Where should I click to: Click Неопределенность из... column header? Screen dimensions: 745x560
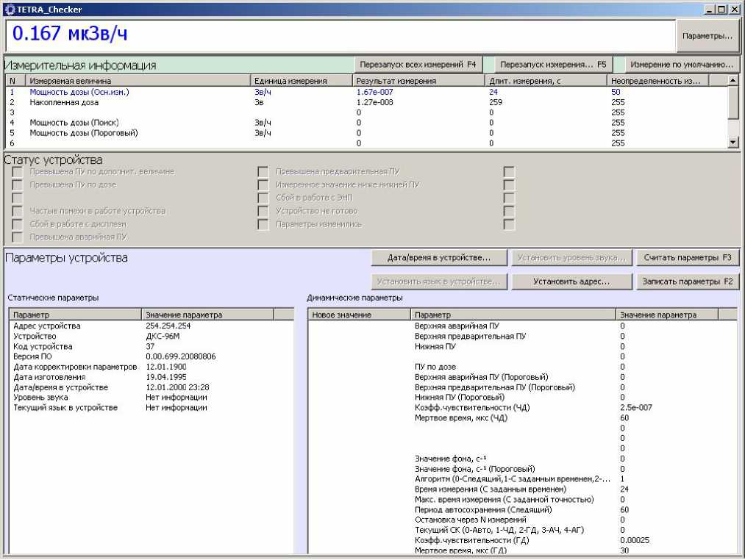[657, 81]
